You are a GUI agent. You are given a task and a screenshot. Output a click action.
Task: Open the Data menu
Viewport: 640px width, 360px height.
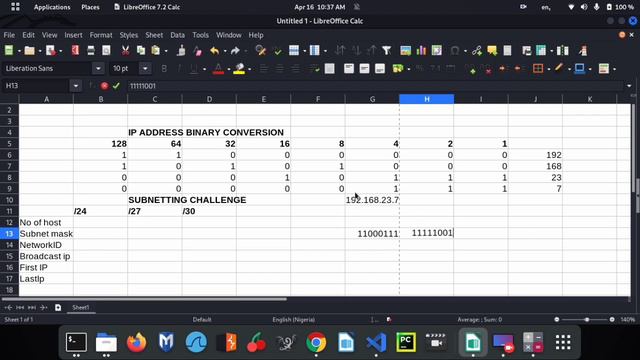(177, 35)
